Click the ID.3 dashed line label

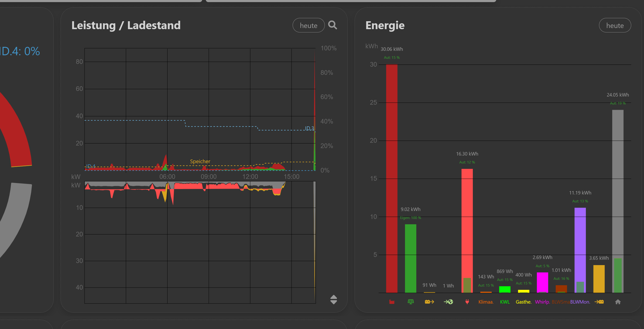pyautogui.click(x=309, y=128)
